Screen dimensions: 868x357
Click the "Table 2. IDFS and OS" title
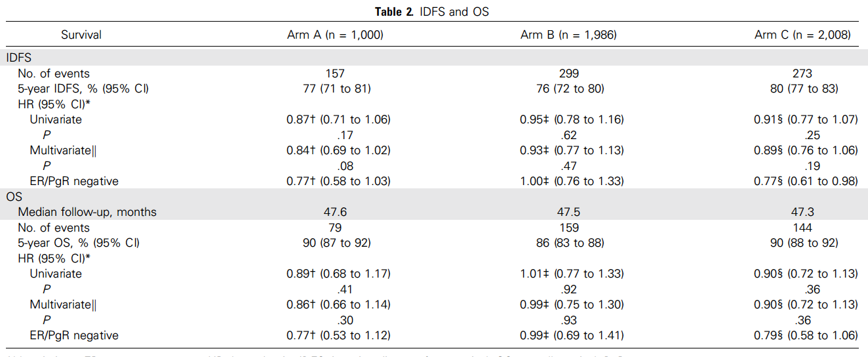pyautogui.click(x=433, y=12)
